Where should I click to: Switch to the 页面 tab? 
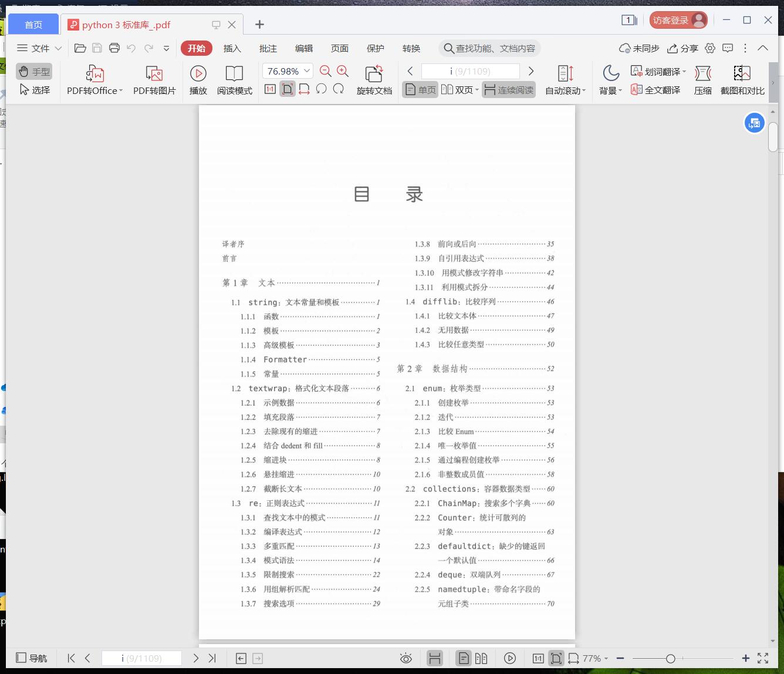(x=340, y=48)
